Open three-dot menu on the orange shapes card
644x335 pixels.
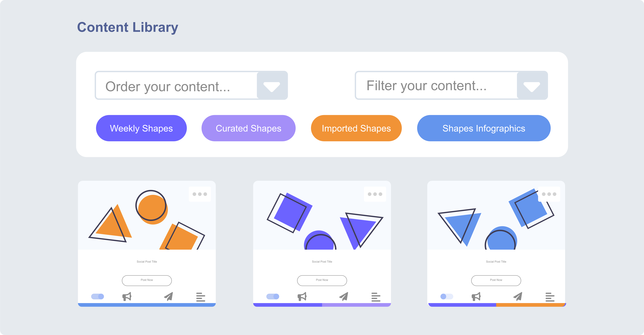(200, 194)
